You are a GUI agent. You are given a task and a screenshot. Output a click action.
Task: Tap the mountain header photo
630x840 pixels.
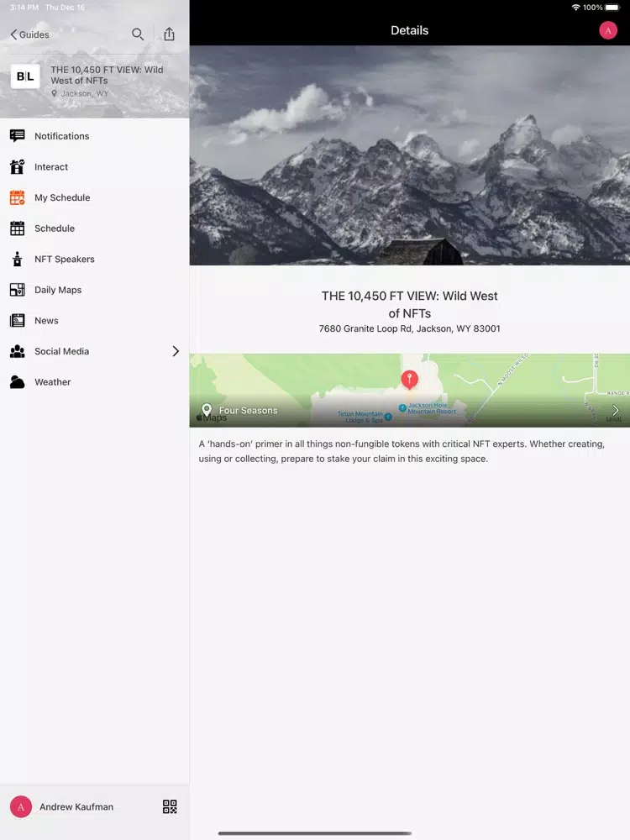tap(410, 155)
